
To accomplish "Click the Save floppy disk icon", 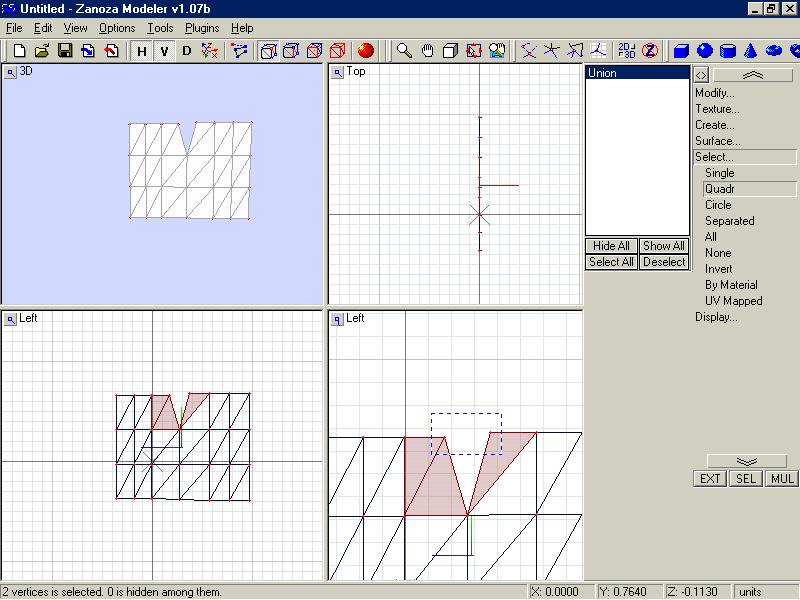I will 65,51.
